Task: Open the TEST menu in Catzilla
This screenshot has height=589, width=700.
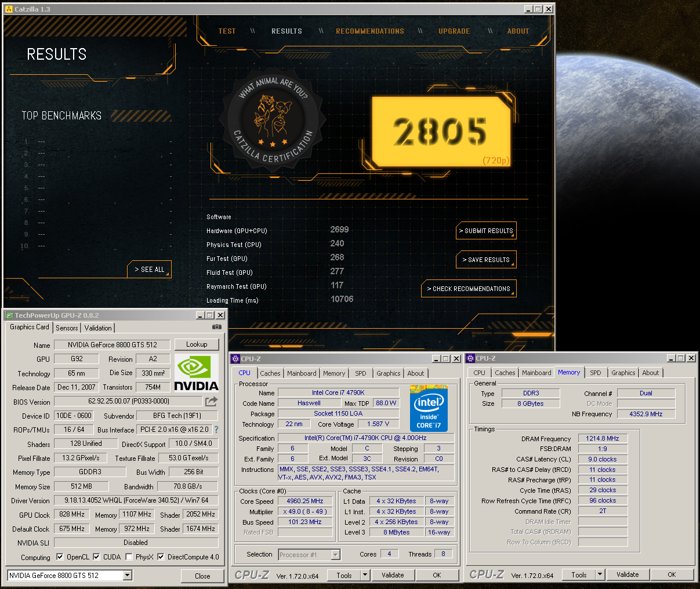Action: 227,31
